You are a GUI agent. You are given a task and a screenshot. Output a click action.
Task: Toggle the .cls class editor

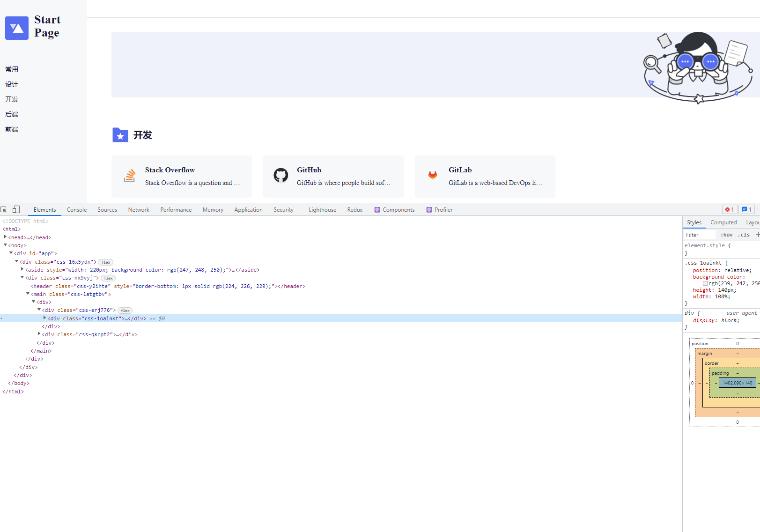pos(744,234)
